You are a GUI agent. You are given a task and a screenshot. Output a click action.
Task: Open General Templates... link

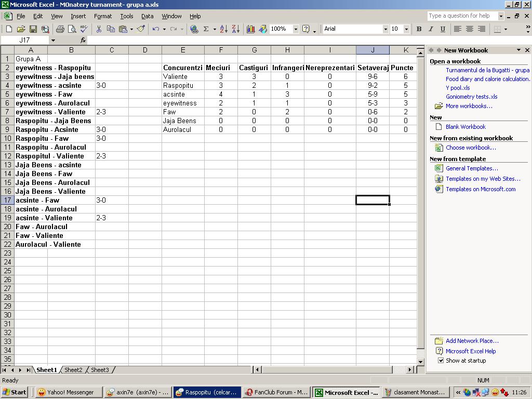coord(472,168)
